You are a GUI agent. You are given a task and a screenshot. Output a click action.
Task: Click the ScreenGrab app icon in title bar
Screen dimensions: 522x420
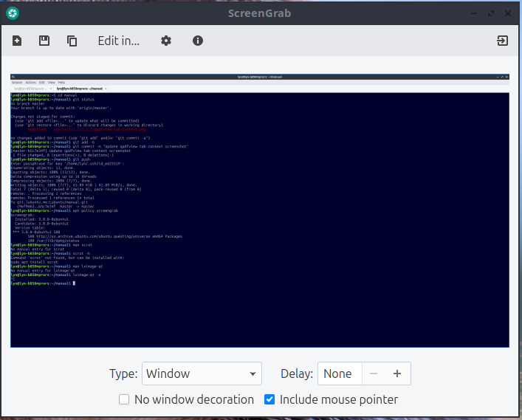point(13,13)
